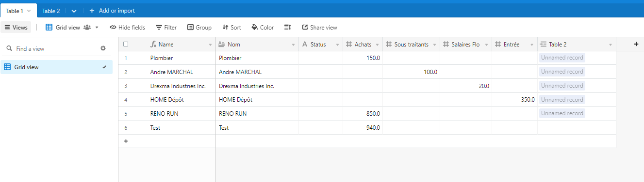The image size is (644, 182).
Task: Click Unnamed record in Plombier row
Action: pyautogui.click(x=562, y=58)
